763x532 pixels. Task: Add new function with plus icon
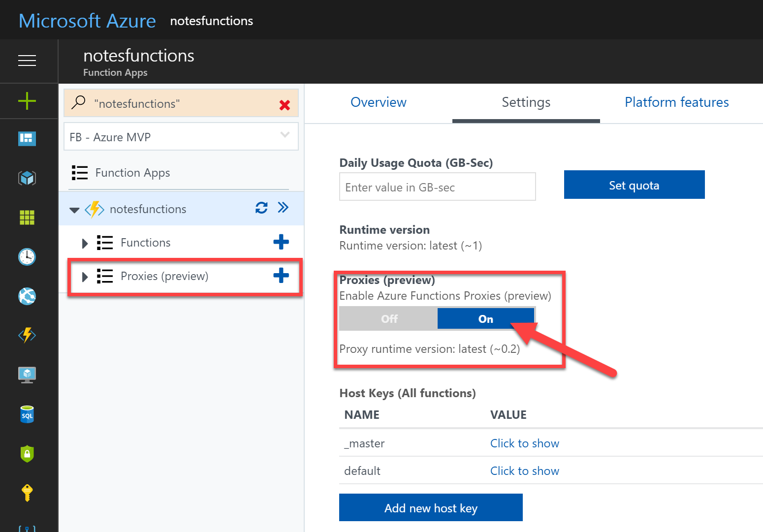281,242
